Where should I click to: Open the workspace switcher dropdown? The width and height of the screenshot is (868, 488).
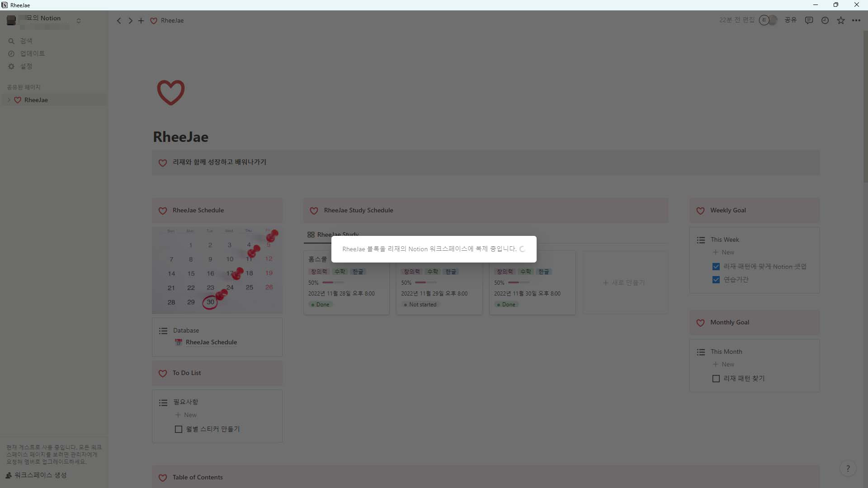[78, 21]
